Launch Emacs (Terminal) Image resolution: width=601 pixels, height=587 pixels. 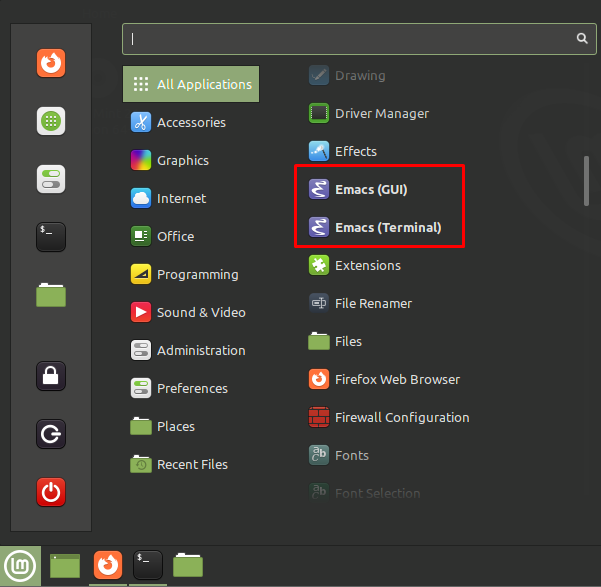(387, 227)
